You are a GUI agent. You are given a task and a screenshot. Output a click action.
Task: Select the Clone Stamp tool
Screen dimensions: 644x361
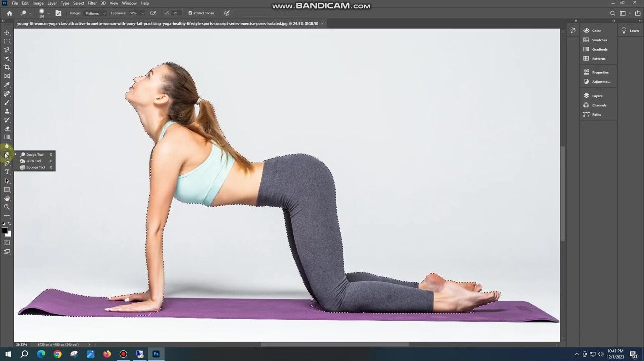coord(7,111)
